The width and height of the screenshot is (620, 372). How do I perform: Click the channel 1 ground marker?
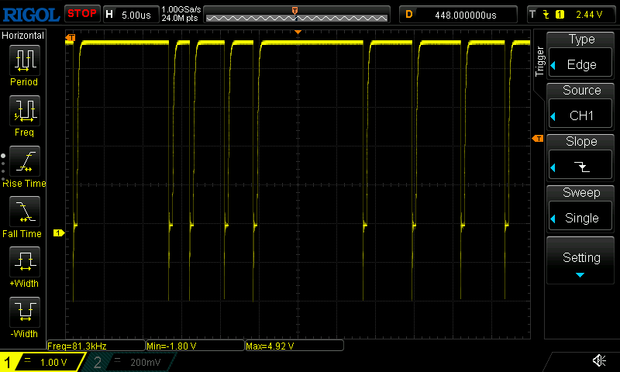(59, 233)
